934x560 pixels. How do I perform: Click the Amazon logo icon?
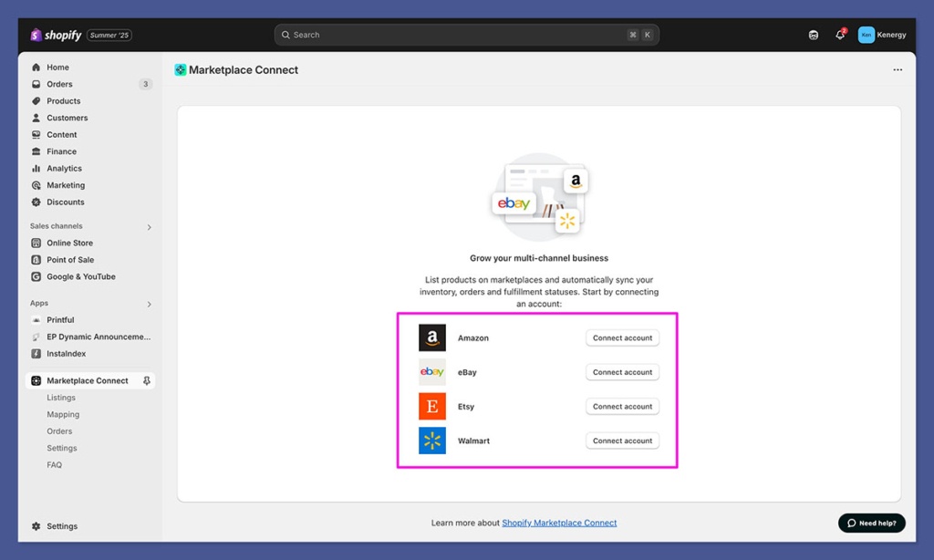(x=432, y=337)
